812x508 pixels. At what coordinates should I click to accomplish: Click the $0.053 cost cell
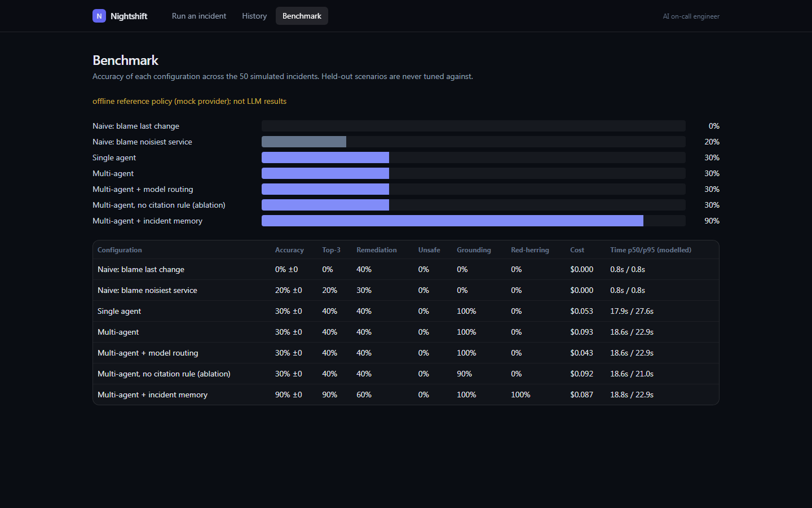581,311
